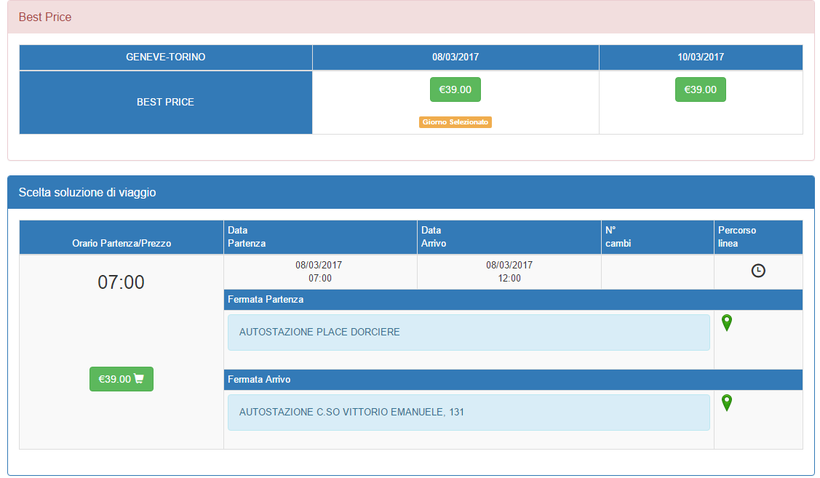
Task: Click the Best Price panel heading
Action: [45, 17]
